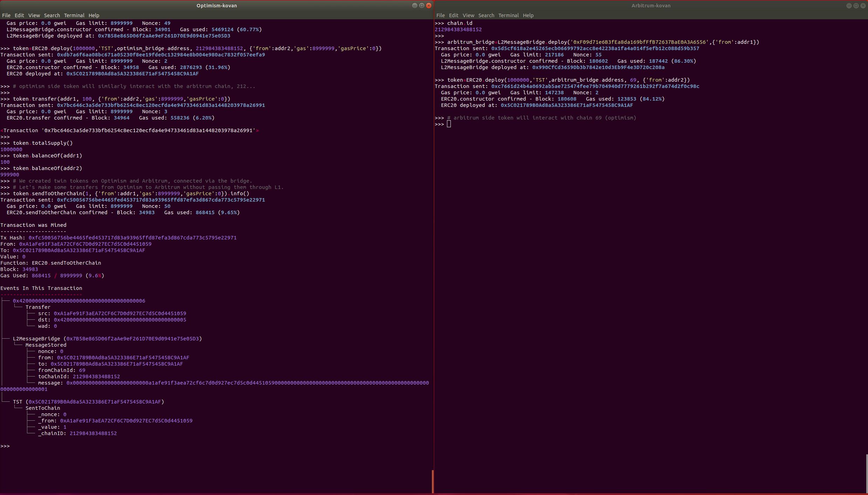Open Help menu in Arbitrum-kovan window

point(528,15)
